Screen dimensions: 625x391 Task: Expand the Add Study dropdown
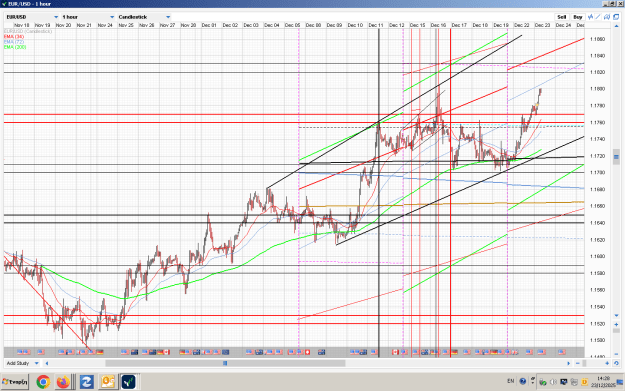click(23, 363)
